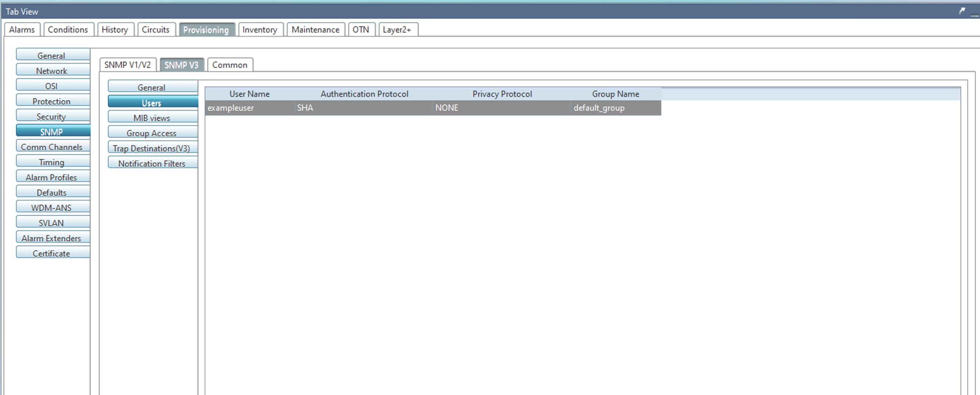Open Notification Filters section
980x395 pixels.
tap(152, 163)
